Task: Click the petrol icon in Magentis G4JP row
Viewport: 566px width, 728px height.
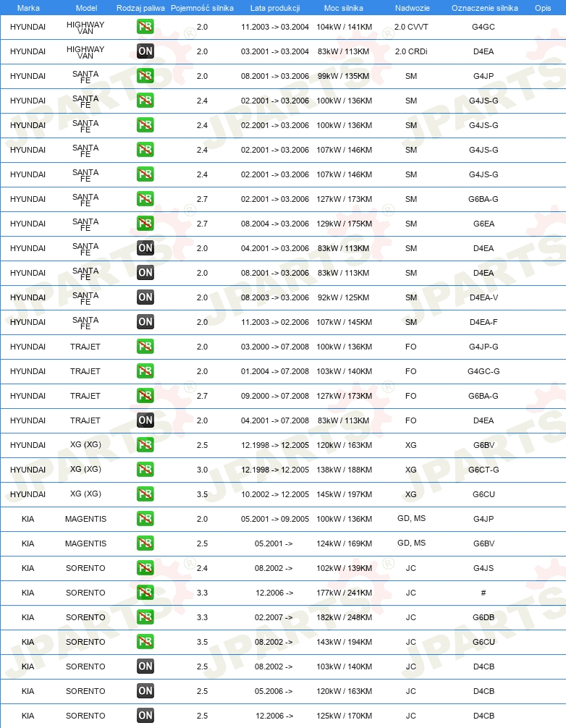Action: (145, 519)
